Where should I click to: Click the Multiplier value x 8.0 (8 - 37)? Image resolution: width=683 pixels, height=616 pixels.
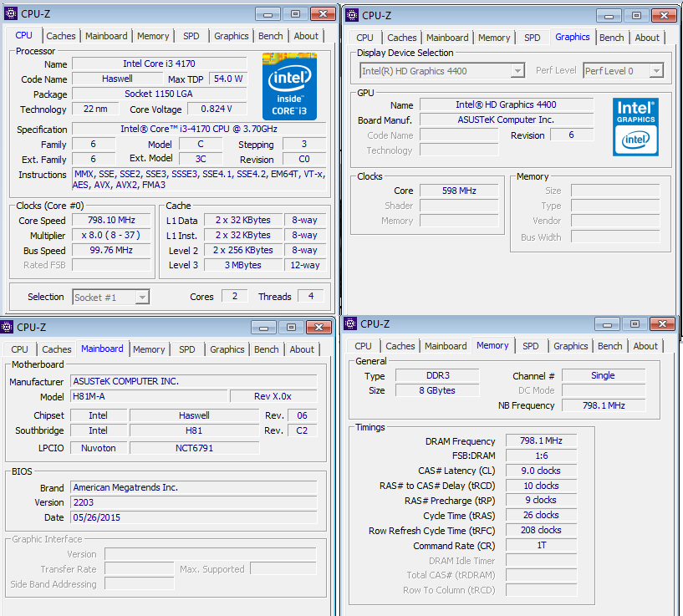[111, 235]
